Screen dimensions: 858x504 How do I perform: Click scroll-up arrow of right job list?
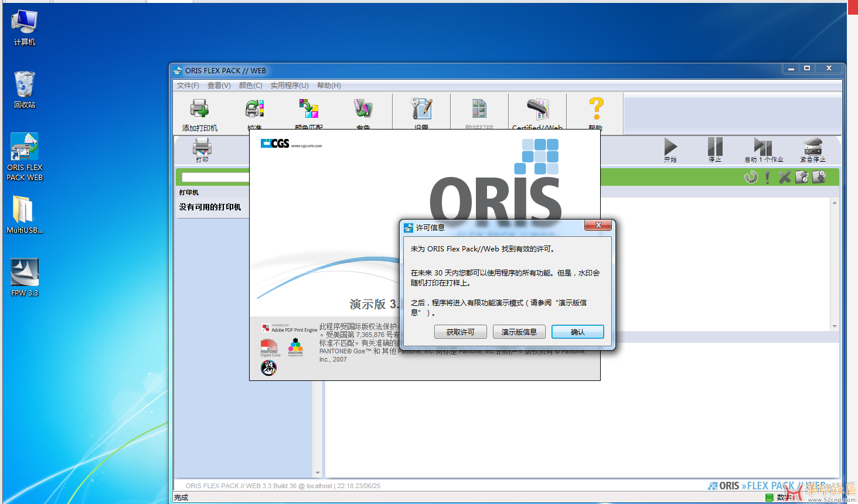pyautogui.click(x=835, y=202)
